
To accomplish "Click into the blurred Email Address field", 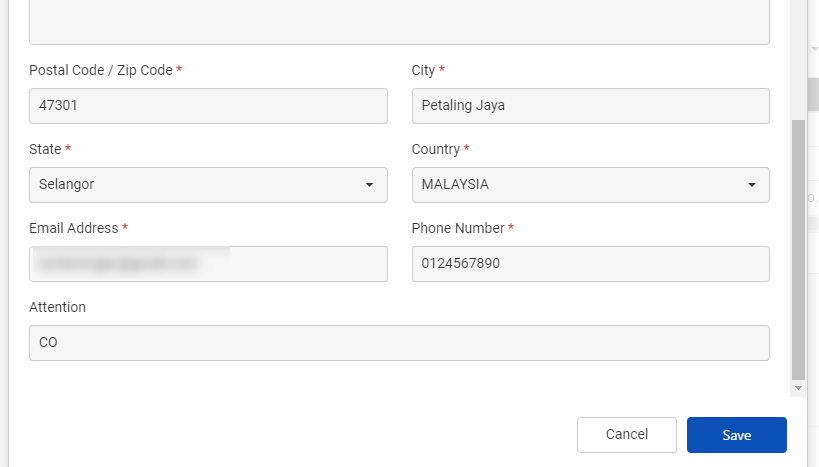I will tap(208, 264).
